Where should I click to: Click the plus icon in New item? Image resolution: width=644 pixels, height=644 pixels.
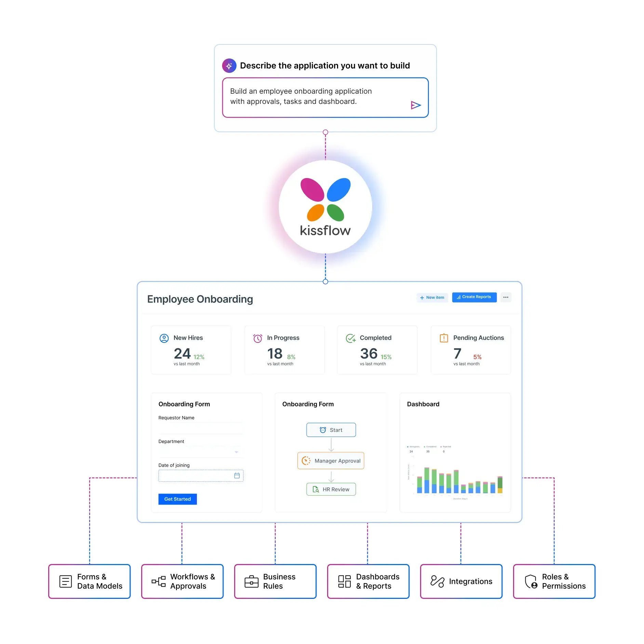click(x=422, y=298)
